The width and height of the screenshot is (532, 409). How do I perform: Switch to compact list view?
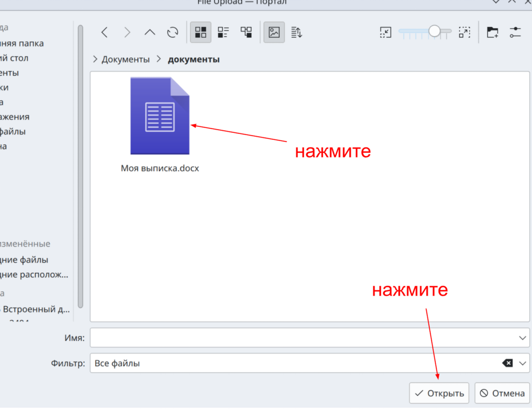click(223, 32)
